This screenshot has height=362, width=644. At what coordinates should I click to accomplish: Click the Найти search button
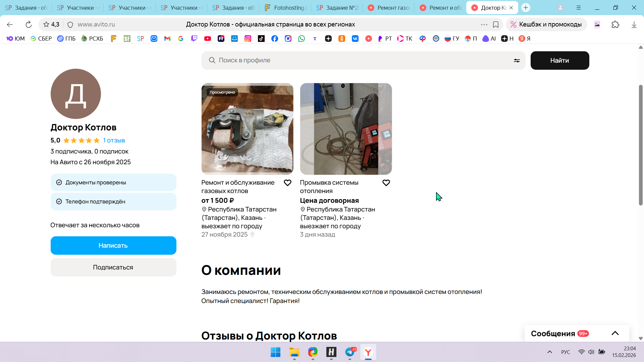[x=559, y=61]
